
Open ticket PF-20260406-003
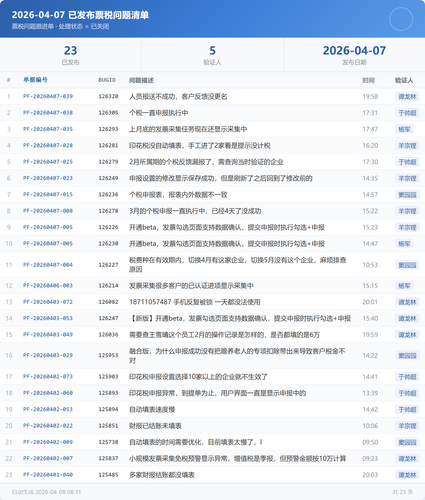48,286
